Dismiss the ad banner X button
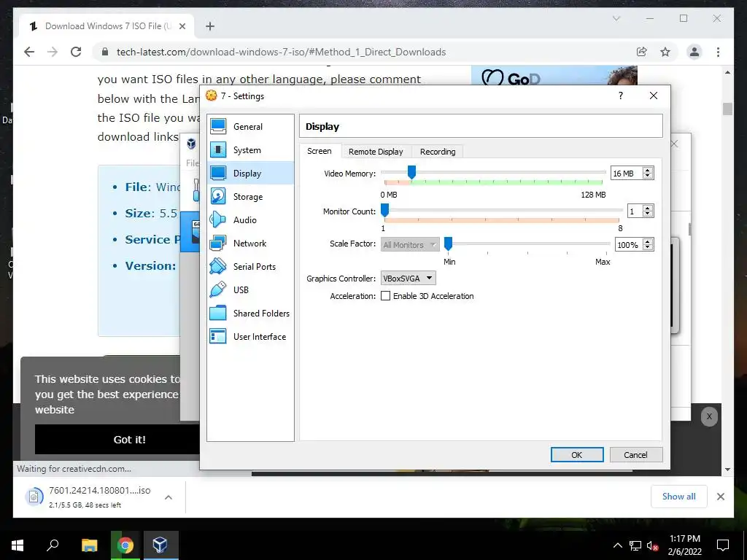The width and height of the screenshot is (747, 560). [x=709, y=416]
